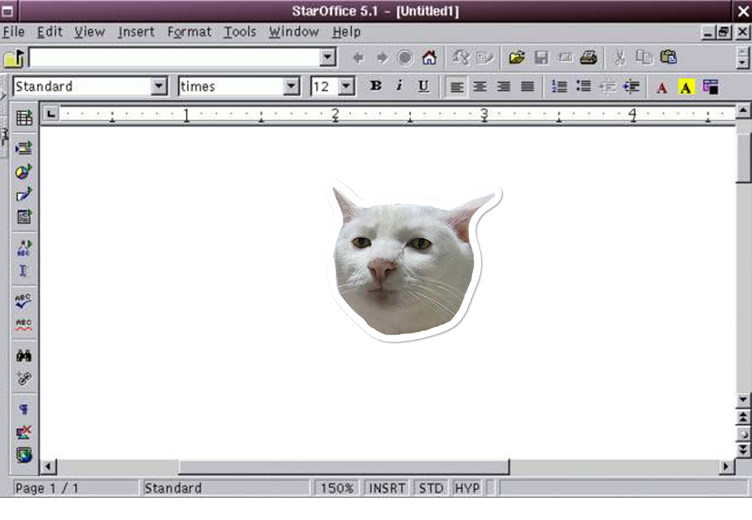The height and width of the screenshot is (520, 752).
Task: Click the Open file folder icon
Action: 517,58
